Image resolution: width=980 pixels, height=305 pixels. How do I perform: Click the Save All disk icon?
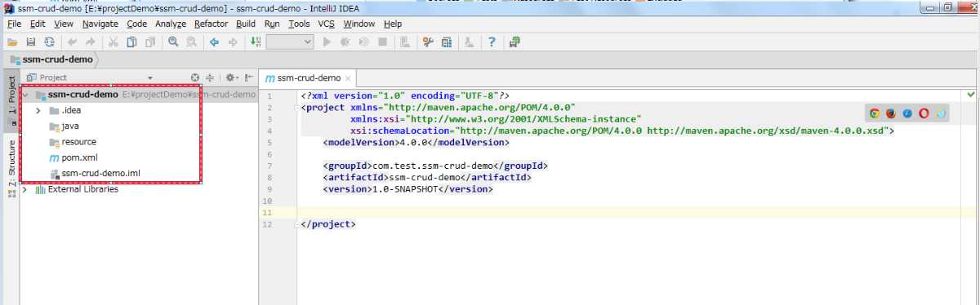[30, 42]
